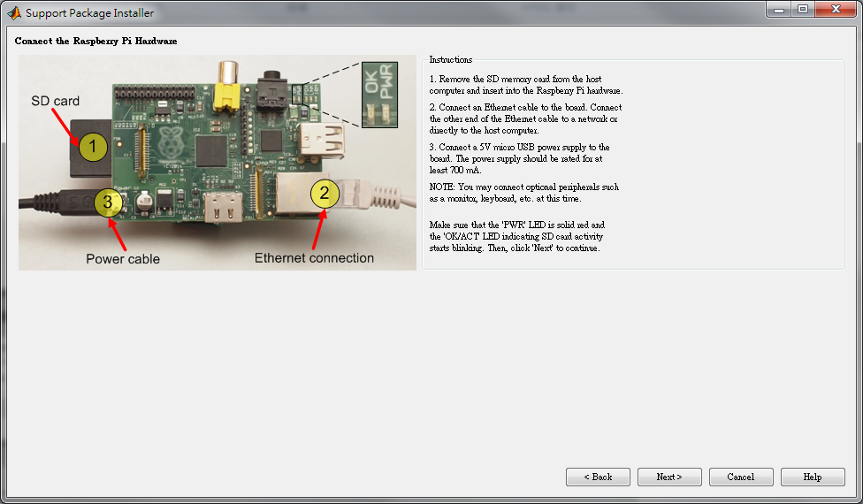Click the MATLAB icon in title bar
Screen dimensions: 863x504
[x=14, y=12]
